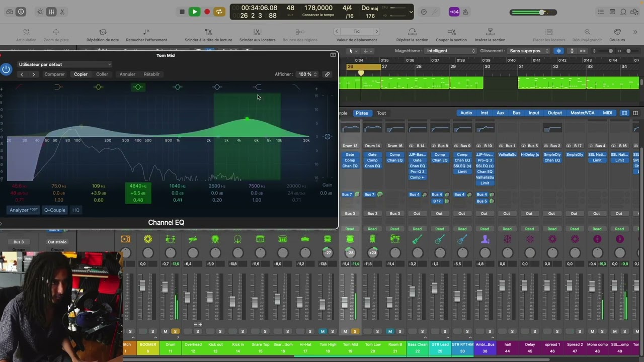Click Scinder à la tête de lecture icon
Screen dimensions: 644x362
(x=208, y=32)
